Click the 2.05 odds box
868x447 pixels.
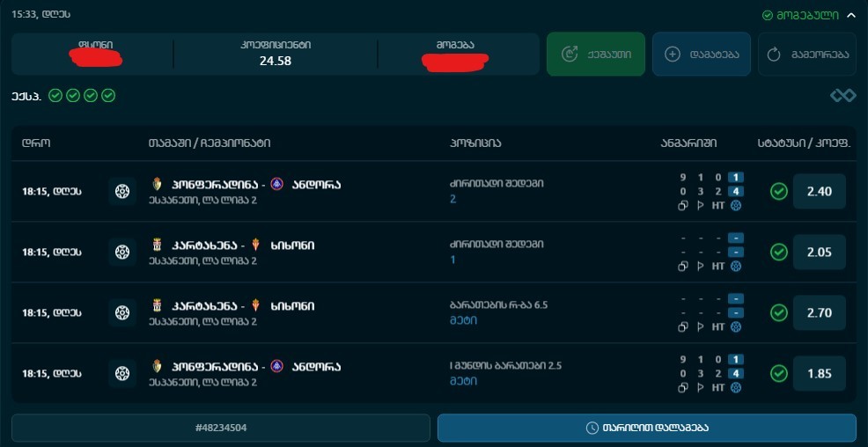(820, 253)
